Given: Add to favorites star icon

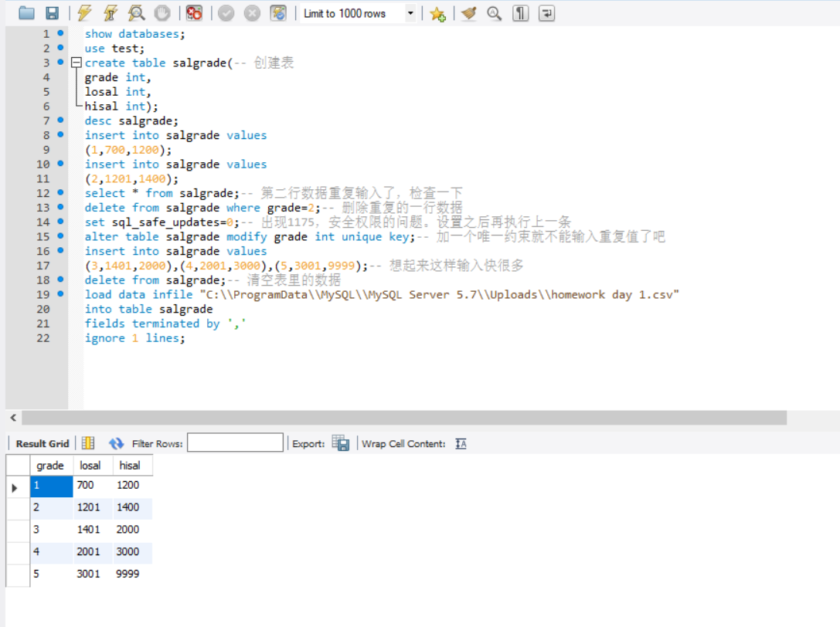Looking at the screenshot, I should point(437,13).
